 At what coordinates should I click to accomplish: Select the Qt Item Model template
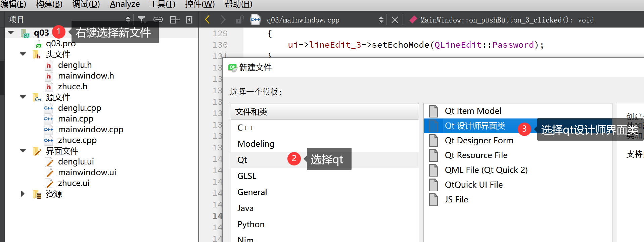pos(518,111)
